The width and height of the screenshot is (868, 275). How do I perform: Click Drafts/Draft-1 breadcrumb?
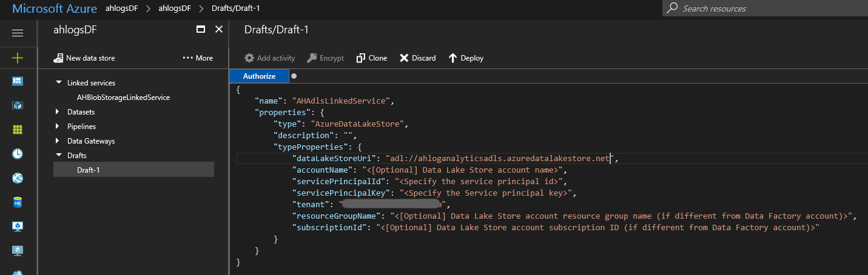236,9
